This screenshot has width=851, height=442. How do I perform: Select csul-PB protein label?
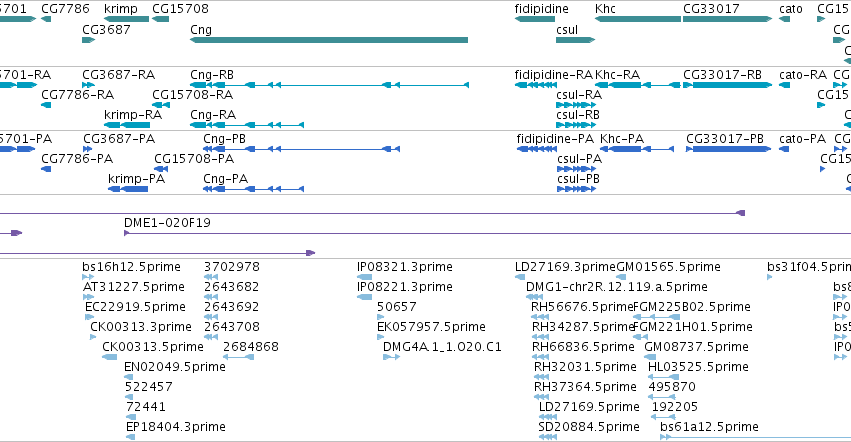point(579,179)
